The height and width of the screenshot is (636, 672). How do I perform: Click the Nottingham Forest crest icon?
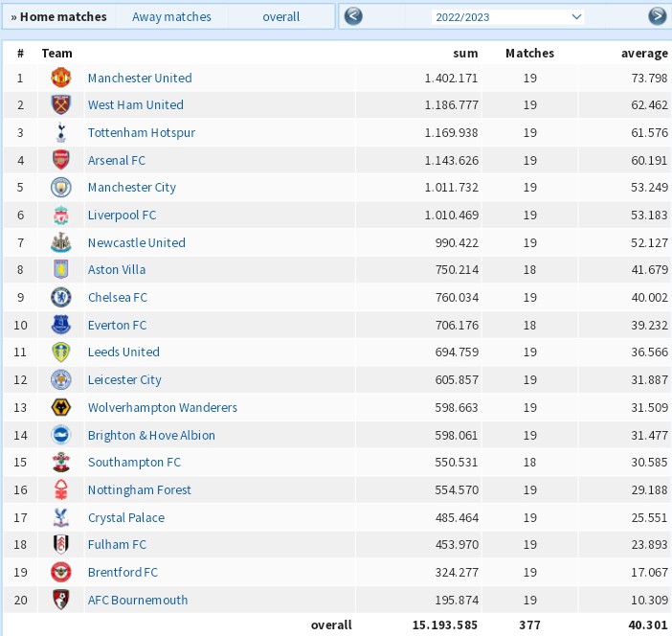tap(61, 489)
